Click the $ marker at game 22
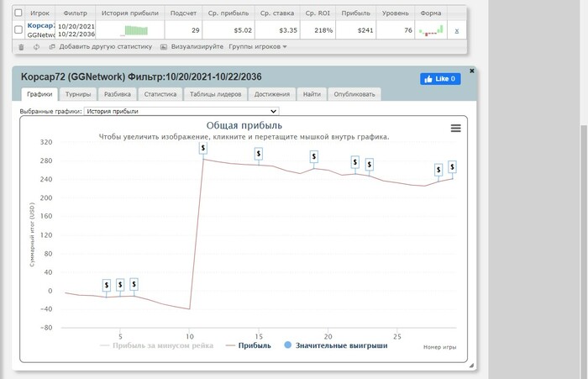The height and width of the screenshot is (379, 588). pos(354,162)
